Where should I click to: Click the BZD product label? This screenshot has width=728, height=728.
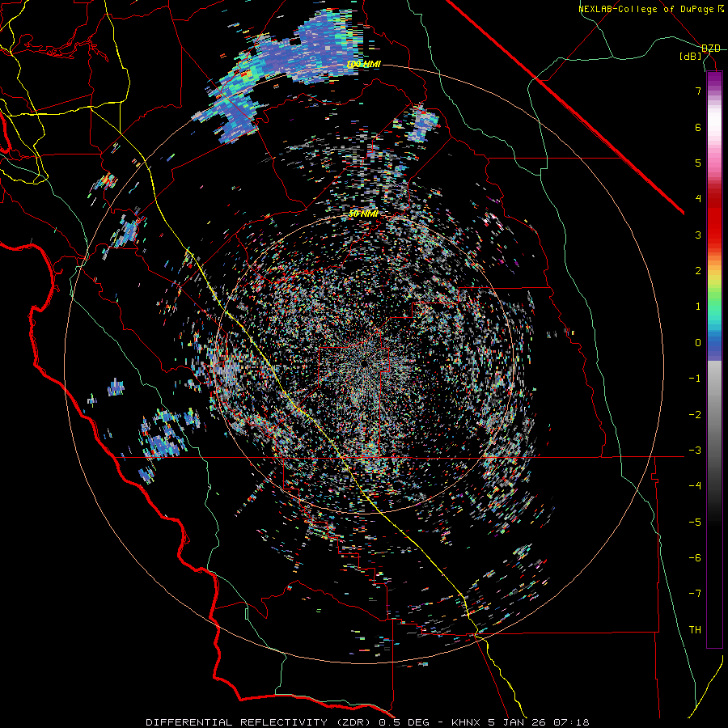coord(711,49)
